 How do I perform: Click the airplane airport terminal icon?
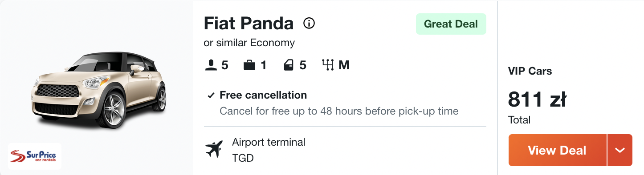(214, 149)
